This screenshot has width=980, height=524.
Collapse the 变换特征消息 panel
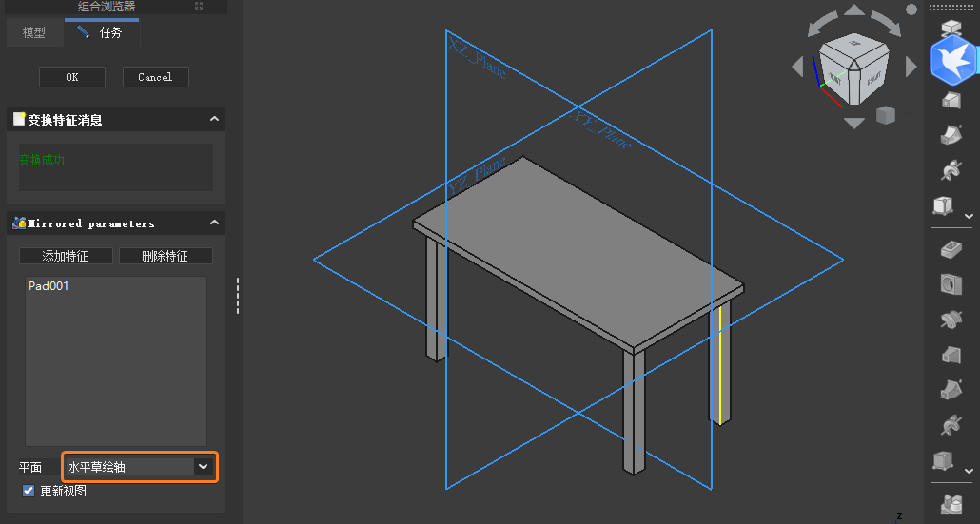tap(214, 119)
